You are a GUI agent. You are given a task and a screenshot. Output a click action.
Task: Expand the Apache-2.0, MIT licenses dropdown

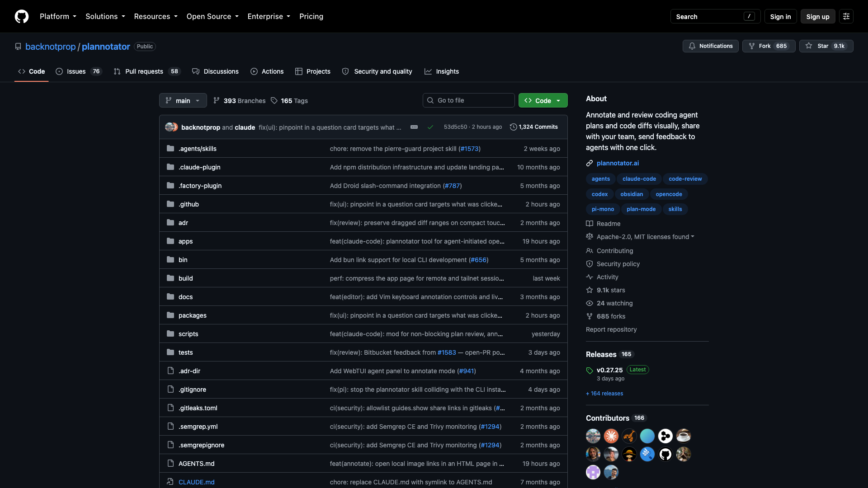(x=645, y=237)
